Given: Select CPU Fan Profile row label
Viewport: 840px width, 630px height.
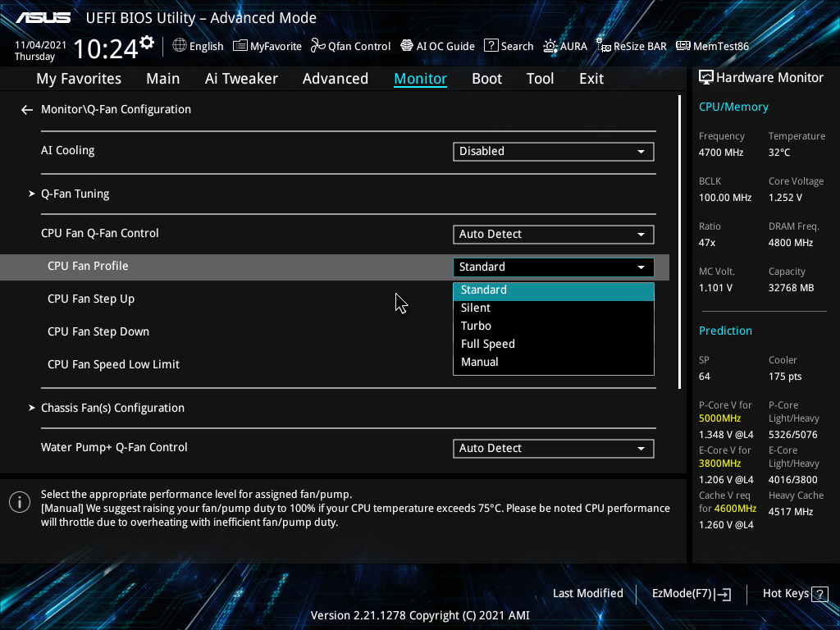Looking at the screenshot, I should pos(88,267).
